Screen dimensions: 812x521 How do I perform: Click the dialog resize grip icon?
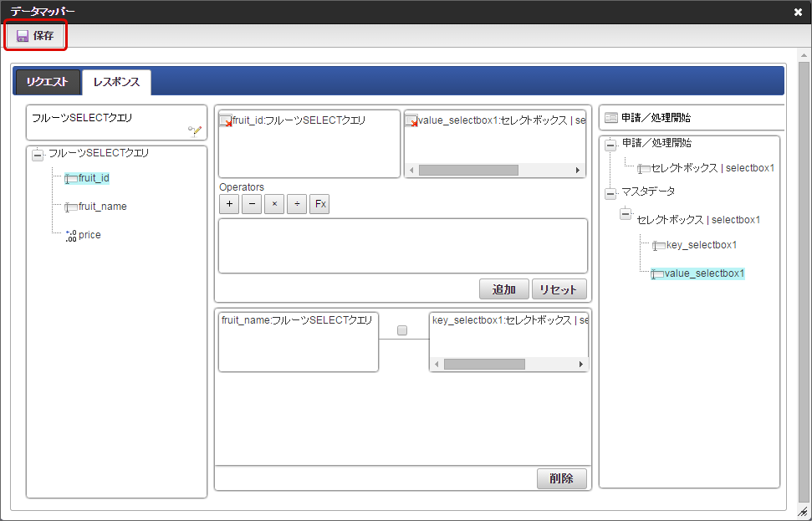[x=803, y=512]
